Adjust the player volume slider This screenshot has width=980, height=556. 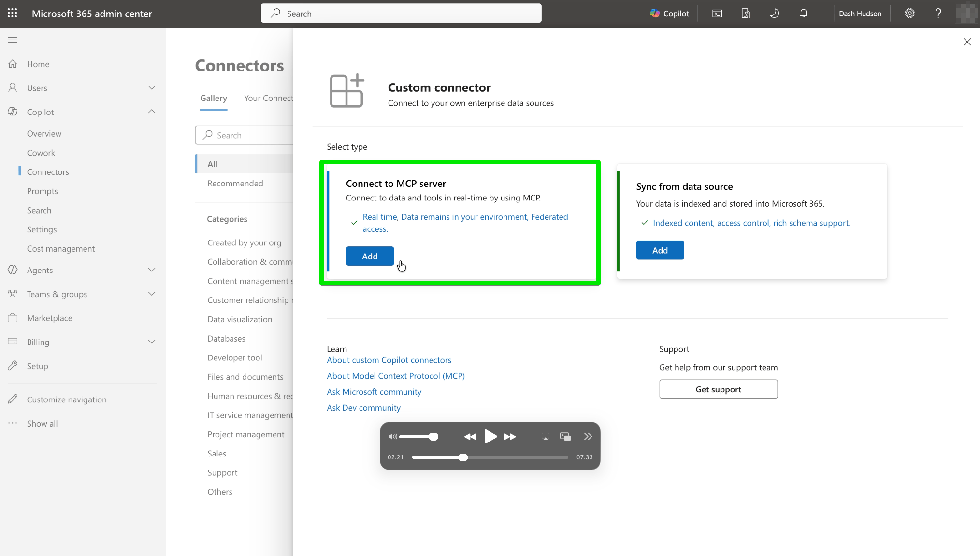pos(418,436)
